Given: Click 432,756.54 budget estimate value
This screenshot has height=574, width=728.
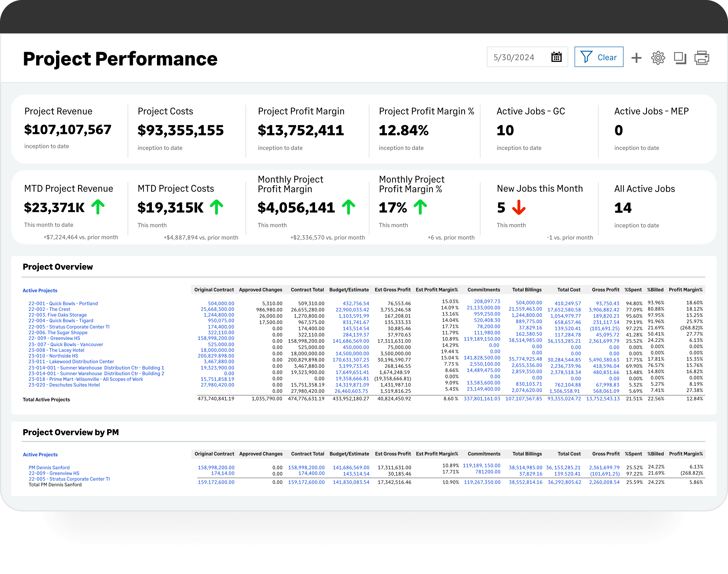Looking at the screenshot, I should (x=356, y=303).
